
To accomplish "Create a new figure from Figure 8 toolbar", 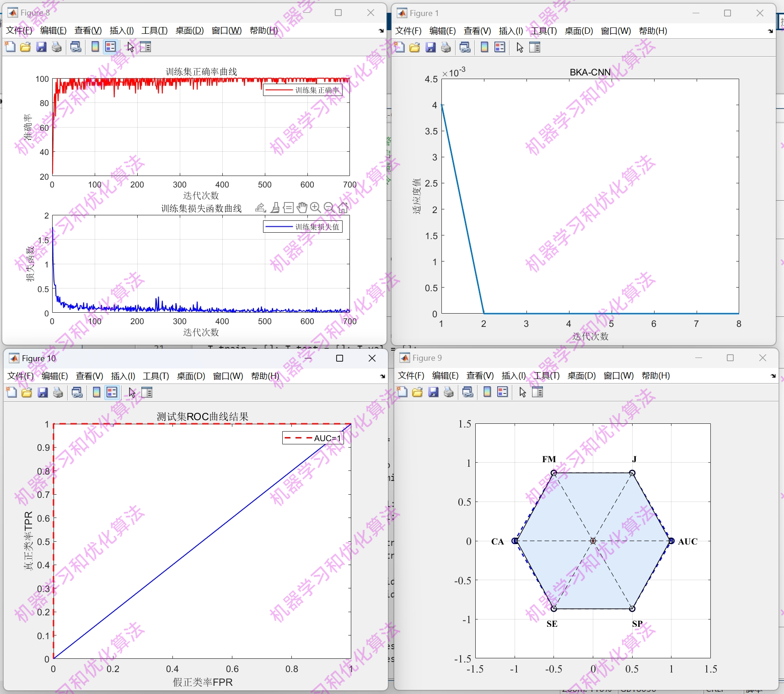I will (10, 47).
